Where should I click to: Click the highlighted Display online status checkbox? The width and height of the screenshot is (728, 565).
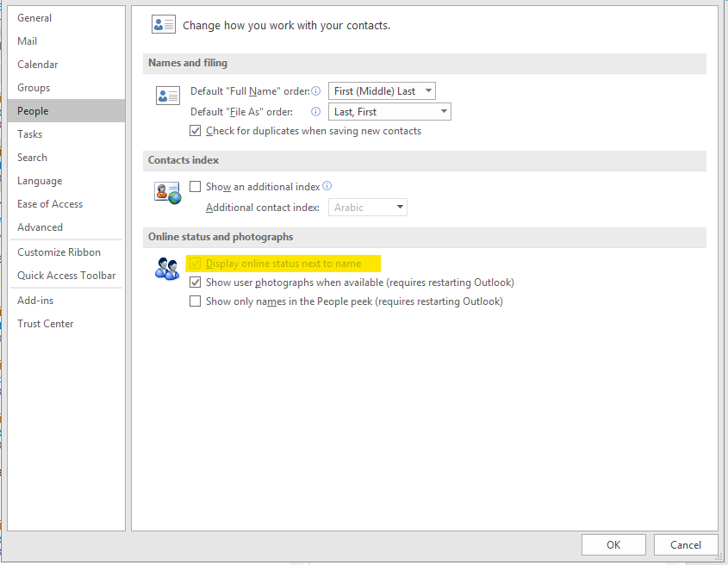196,263
